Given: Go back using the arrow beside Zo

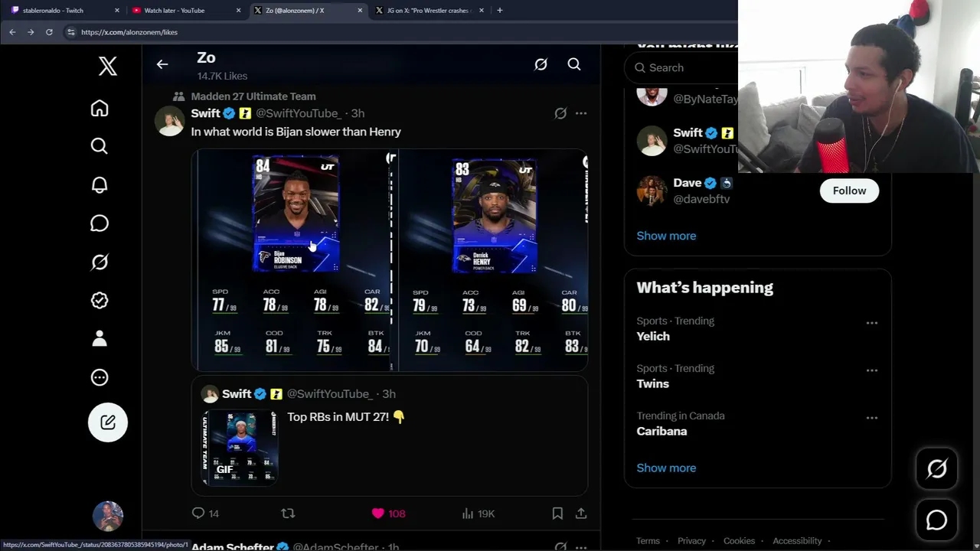Looking at the screenshot, I should pyautogui.click(x=162, y=64).
